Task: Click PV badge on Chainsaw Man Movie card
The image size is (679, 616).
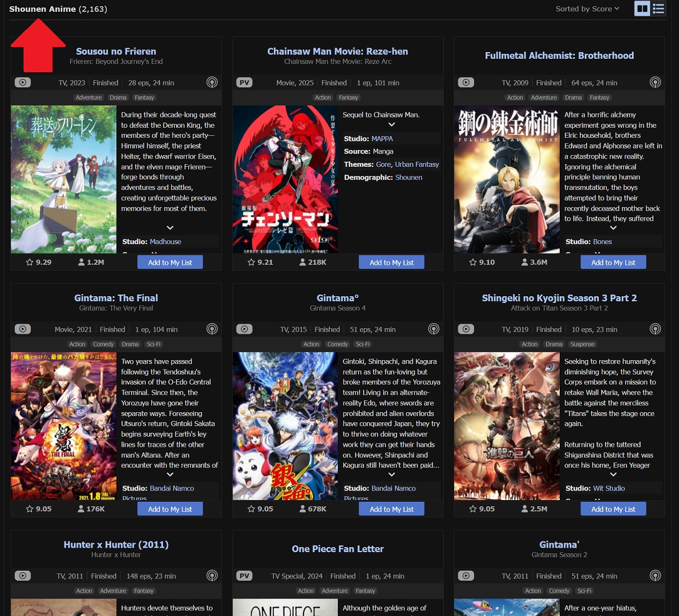Action: click(244, 82)
